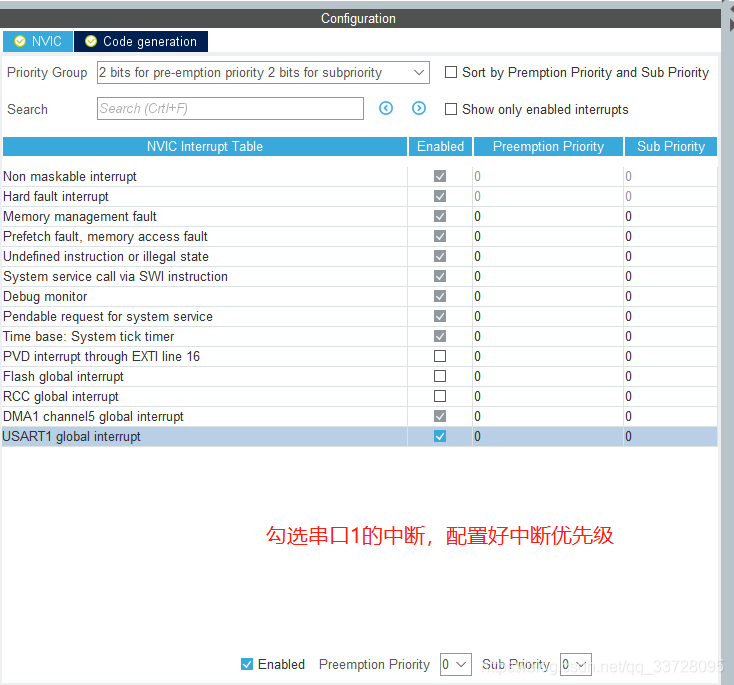The image size is (734, 685).
Task: Click the Sub Priority column header
Action: (x=671, y=147)
